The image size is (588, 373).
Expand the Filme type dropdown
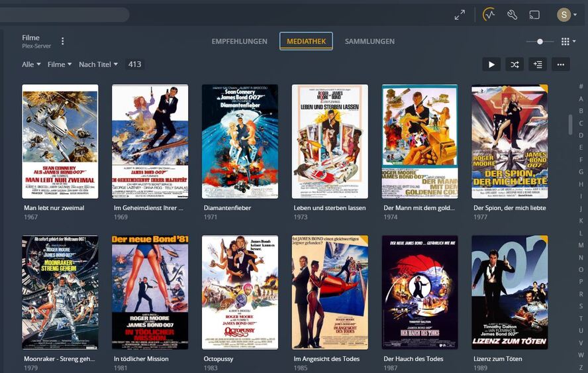point(59,64)
